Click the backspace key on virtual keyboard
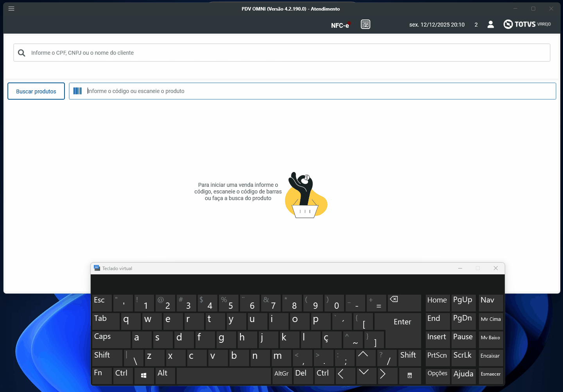The image size is (563, 392). coord(404,303)
